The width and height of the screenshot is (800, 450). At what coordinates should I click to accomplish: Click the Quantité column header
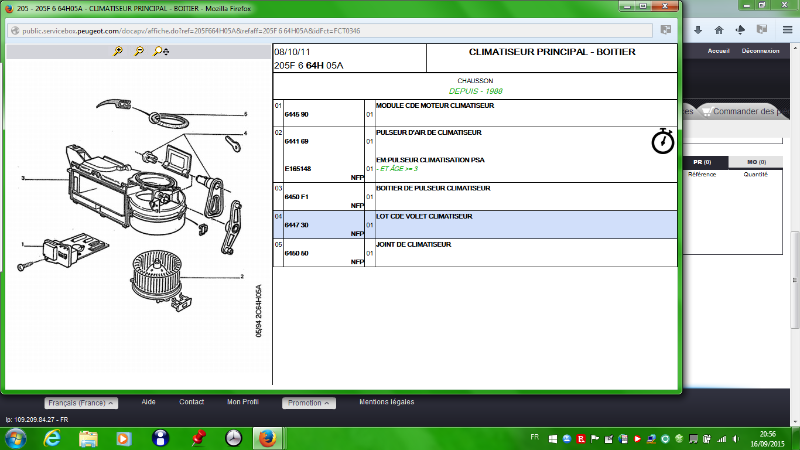[755, 174]
